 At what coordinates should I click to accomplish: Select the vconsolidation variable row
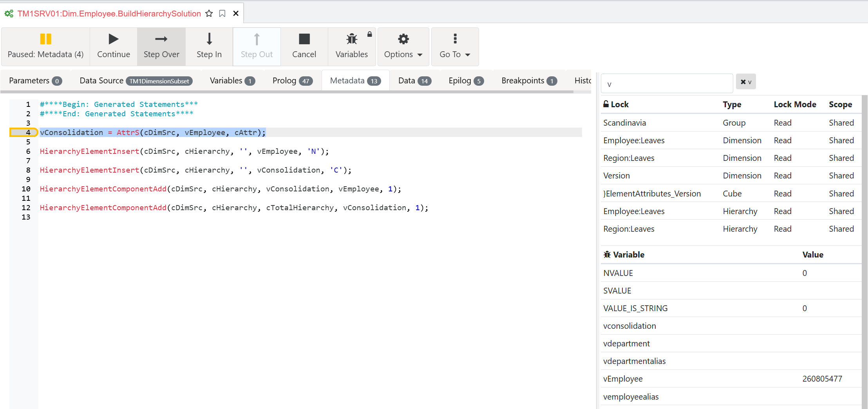[731, 326]
